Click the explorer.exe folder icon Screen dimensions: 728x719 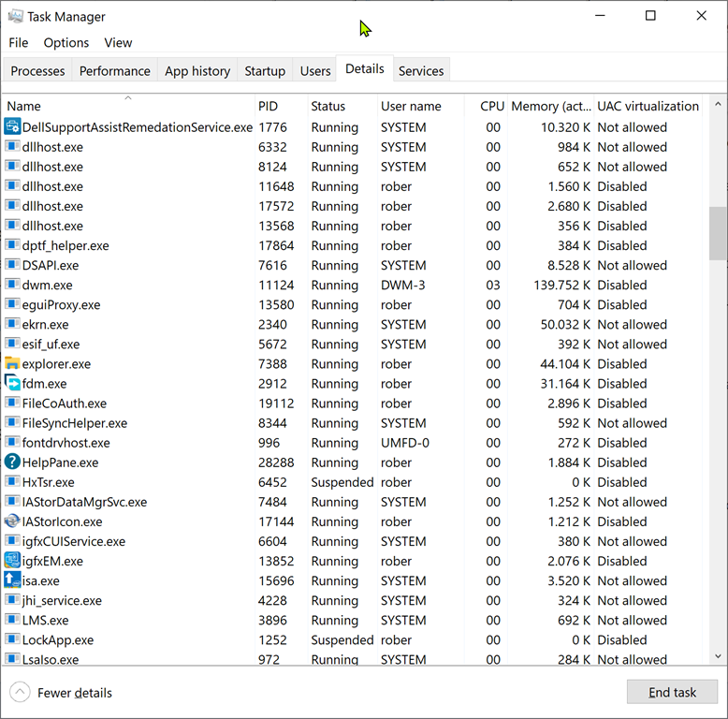click(12, 364)
